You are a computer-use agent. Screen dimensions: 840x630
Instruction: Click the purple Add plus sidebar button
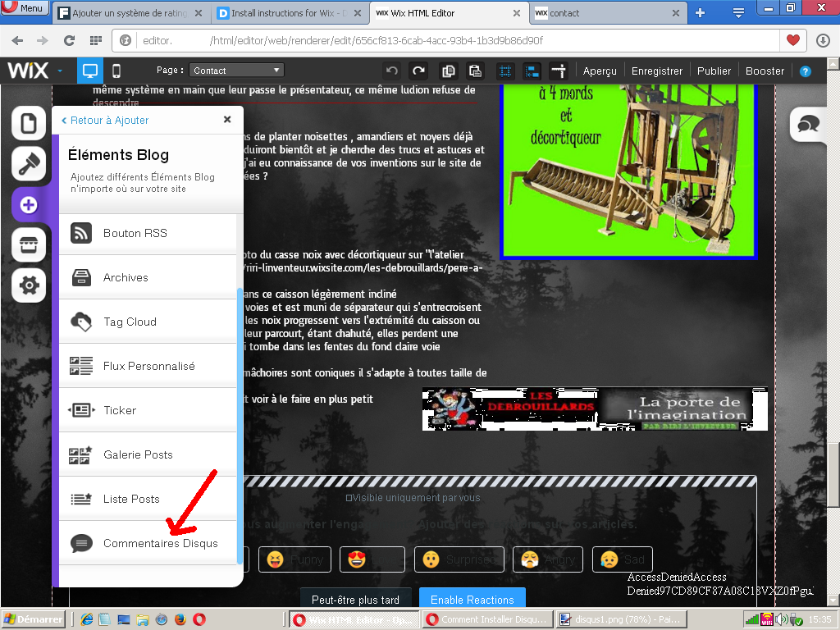click(x=29, y=204)
